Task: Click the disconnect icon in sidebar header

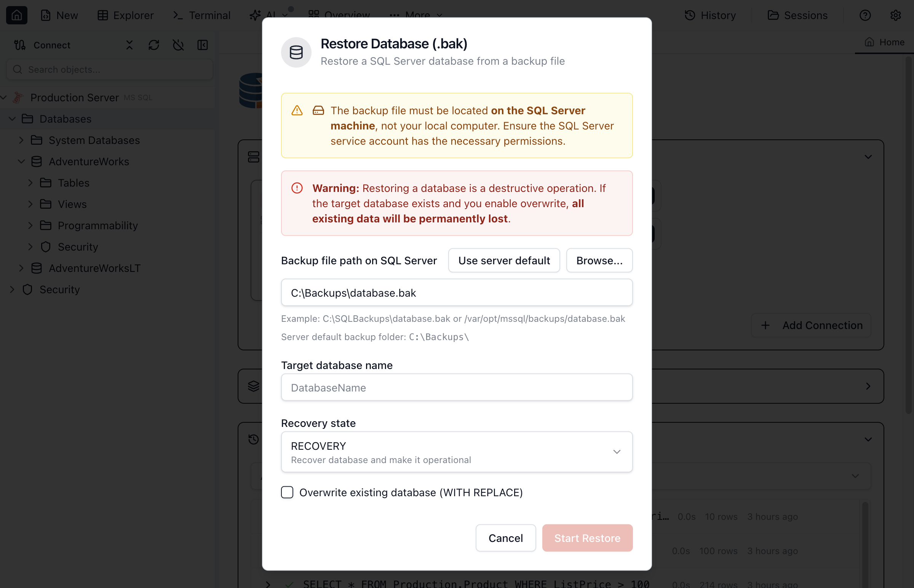Action: click(x=178, y=45)
